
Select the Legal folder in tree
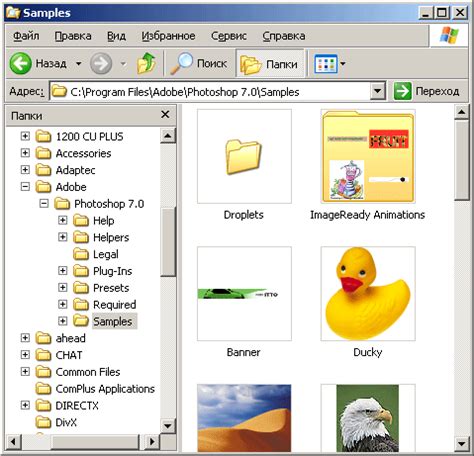[x=105, y=254]
